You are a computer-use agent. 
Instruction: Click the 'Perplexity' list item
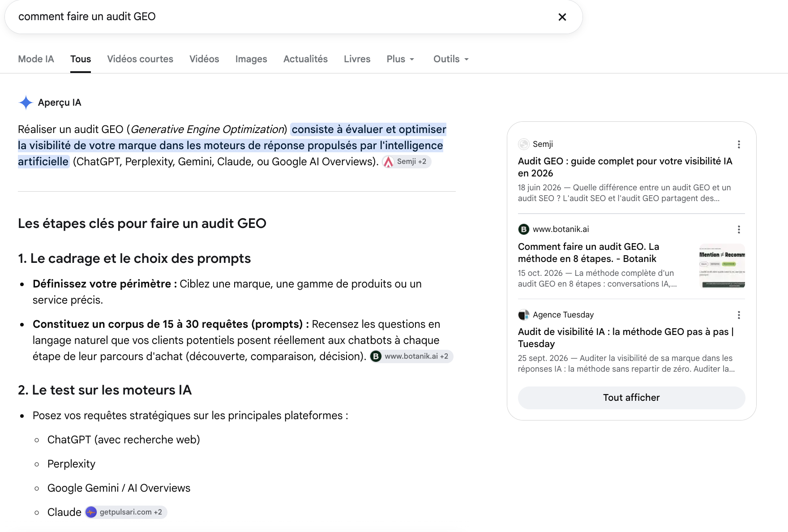click(x=71, y=464)
